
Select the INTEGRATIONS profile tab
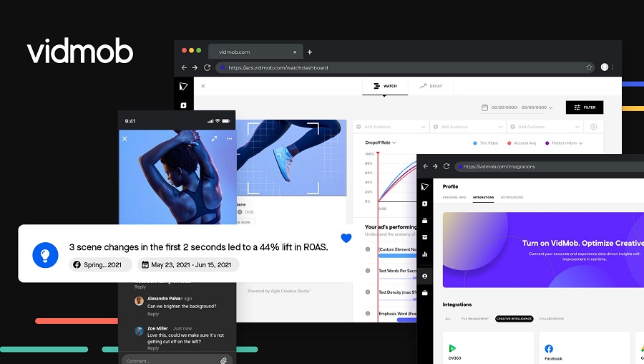pos(484,198)
